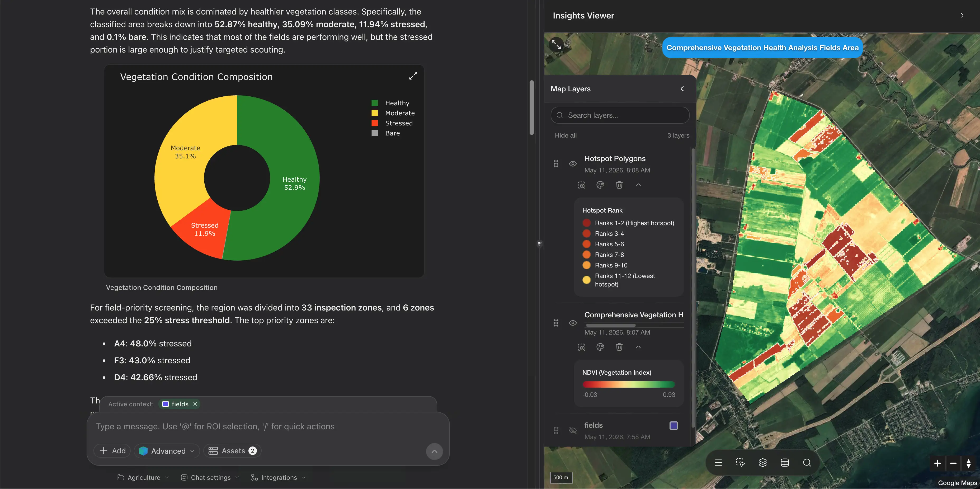Reset map north with compass button

969,463
